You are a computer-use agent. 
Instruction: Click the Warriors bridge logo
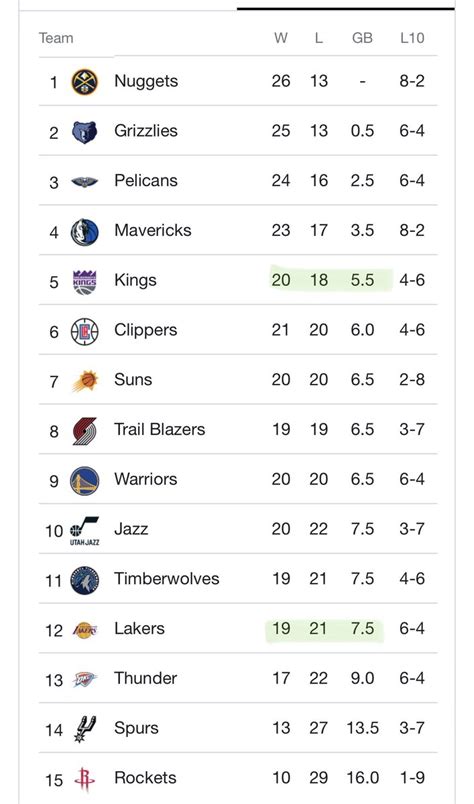[85, 480]
